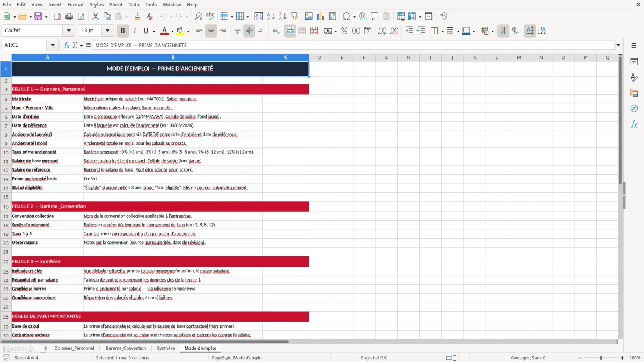This screenshot has height=362, width=644.
Task: Toggle the AutoFilter funnel icon
Action: pos(295,17)
